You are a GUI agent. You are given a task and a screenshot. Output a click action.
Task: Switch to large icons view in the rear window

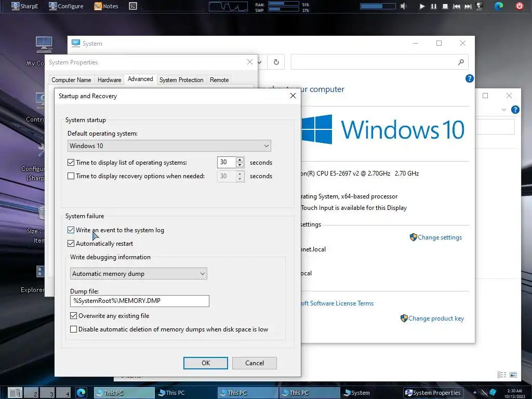(513, 375)
